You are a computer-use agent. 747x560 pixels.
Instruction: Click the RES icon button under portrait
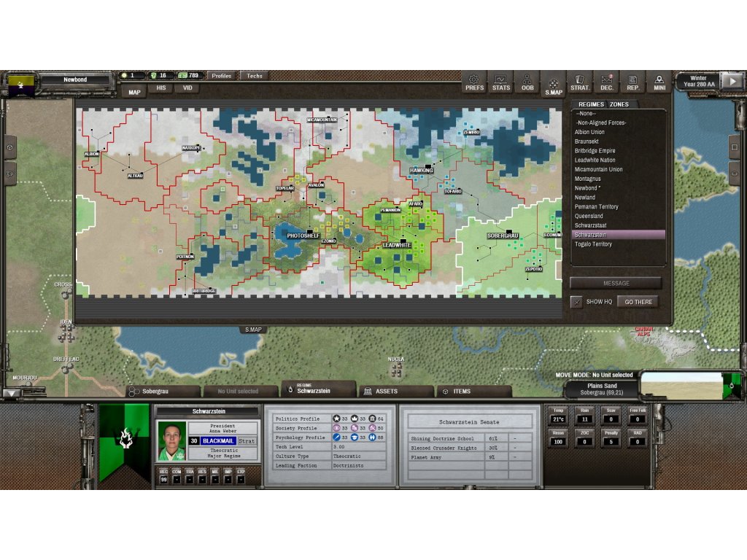203,477
